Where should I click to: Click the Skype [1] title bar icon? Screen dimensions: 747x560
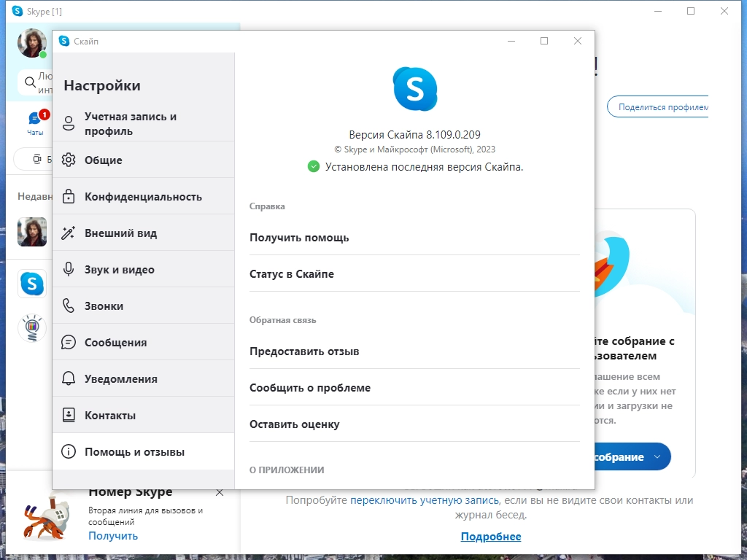[x=18, y=11]
